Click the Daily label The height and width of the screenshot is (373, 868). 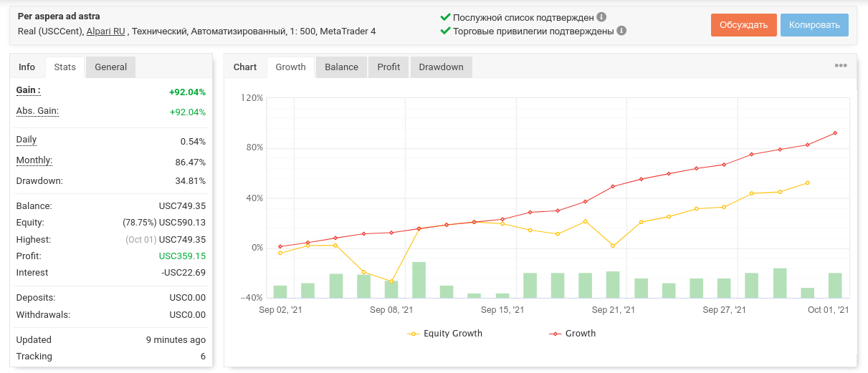coord(27,140)
